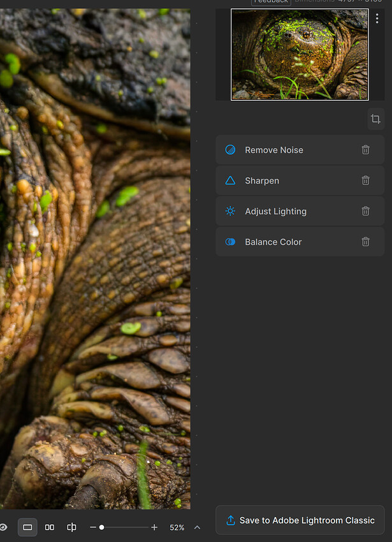Screen dimensions: 392x542
Task: Click the turtle navigator thumbnail
Action: point(300,55)
